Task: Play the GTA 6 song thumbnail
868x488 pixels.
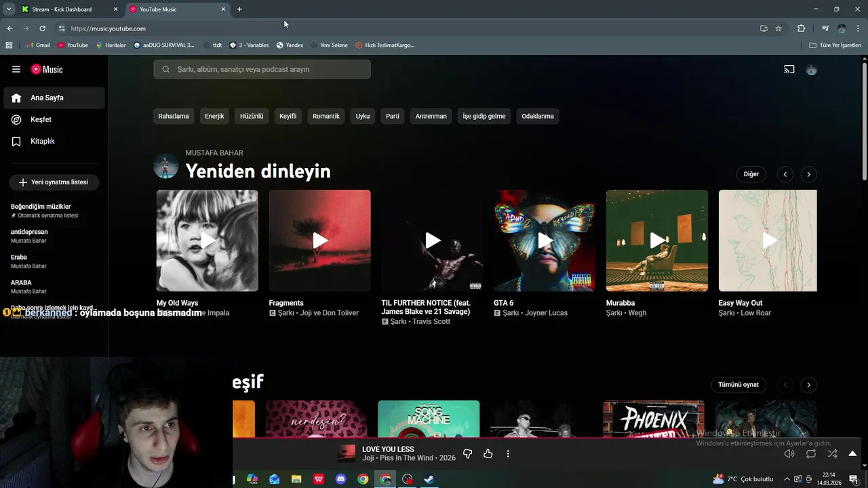Action: click(x=545, y=241)
